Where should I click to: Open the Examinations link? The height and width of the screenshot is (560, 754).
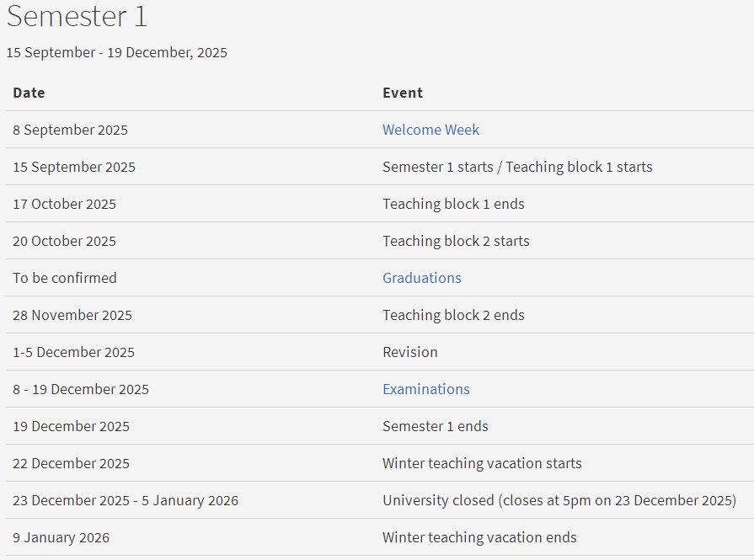click(426, 389)
